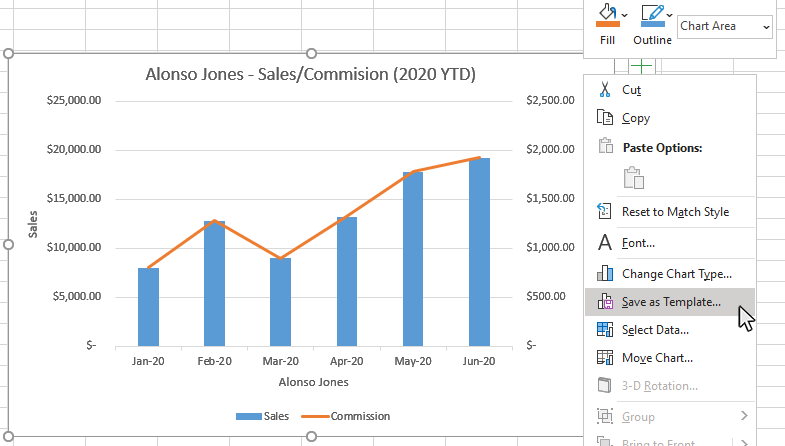Click the green plus Chart Elements button

click(641, 66)
